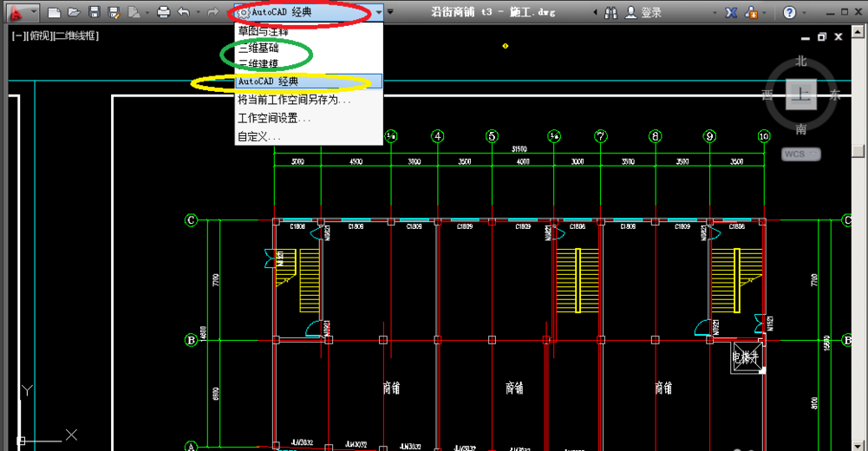Image resolution: width=868 pixels, height=451 pixels.
Task: Select grid bubble 7 in the drawing
Action: coord(601,135)
